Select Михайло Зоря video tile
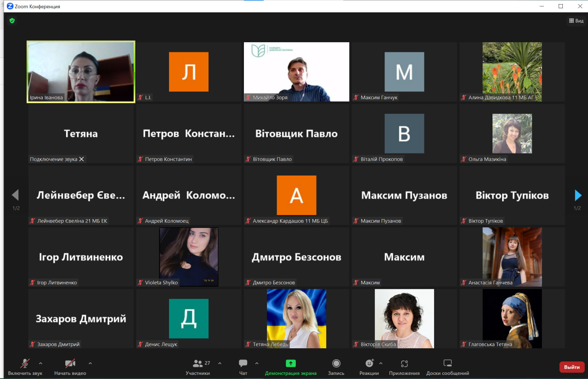This screenshot has width=588, height=379. [296, 72]
